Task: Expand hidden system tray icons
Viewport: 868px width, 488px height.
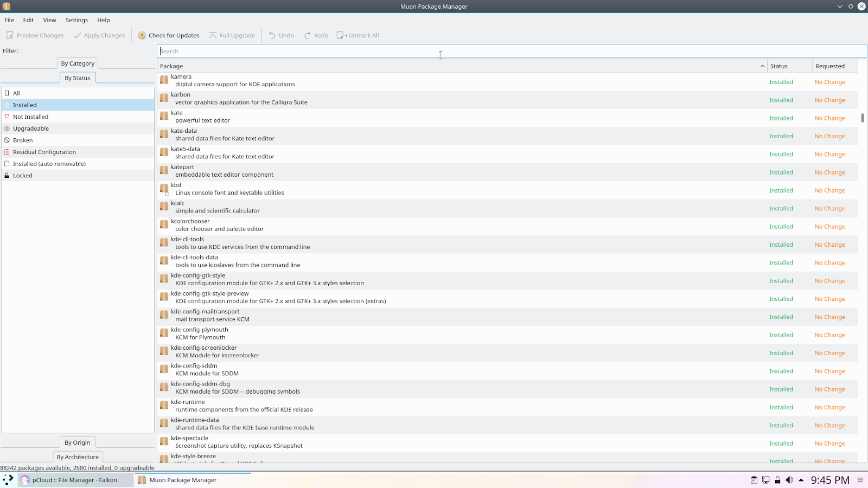Action: tap(800, 480)
